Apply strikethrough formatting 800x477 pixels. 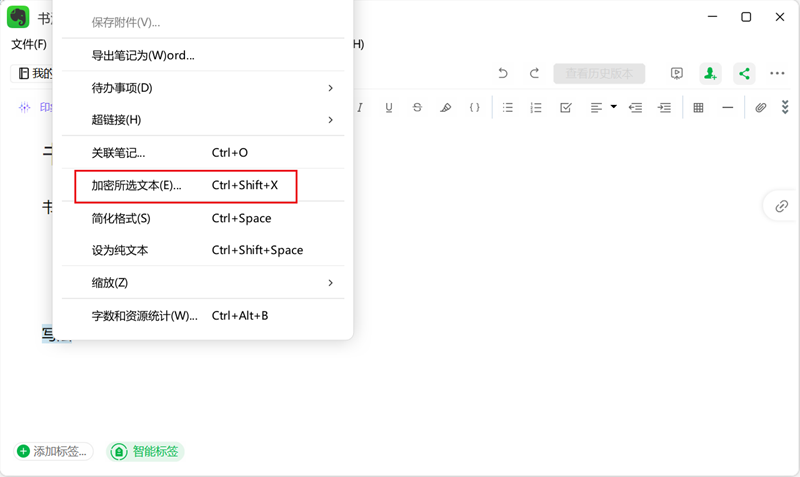coord(417,107)
